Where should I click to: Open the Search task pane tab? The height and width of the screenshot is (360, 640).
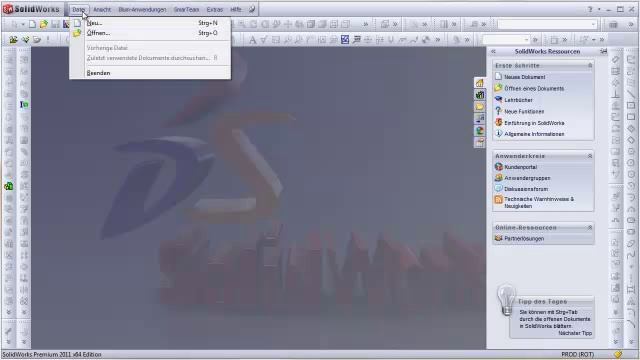tap(480, 119)
